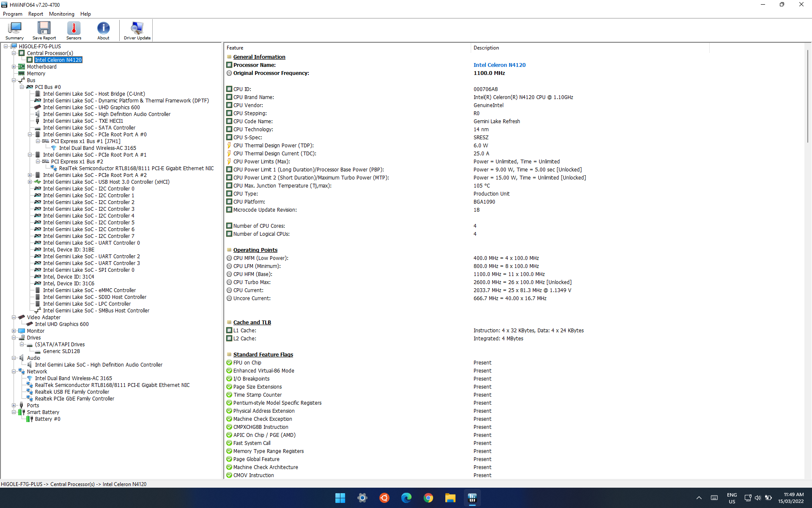
Task: Open the Report menu
Action: (x=36, y=14)
